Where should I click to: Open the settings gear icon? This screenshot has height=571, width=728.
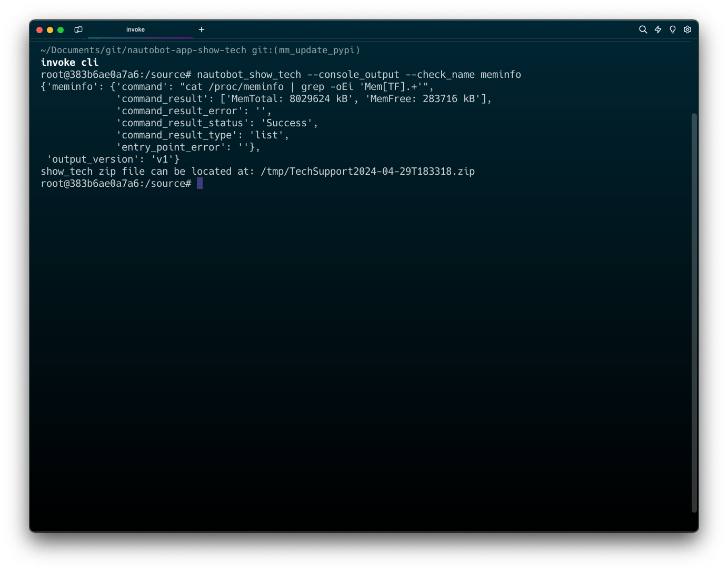[x=687, y=29]
